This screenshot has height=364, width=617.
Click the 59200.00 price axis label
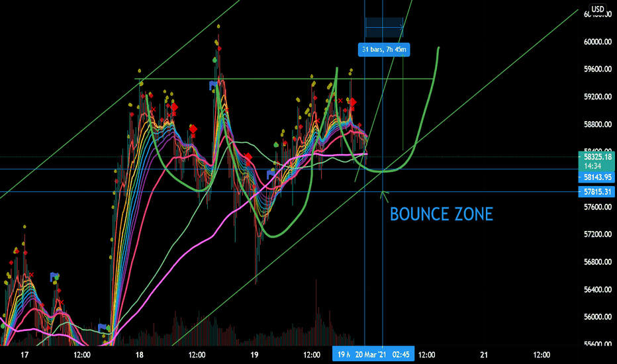tap(597, 97)
